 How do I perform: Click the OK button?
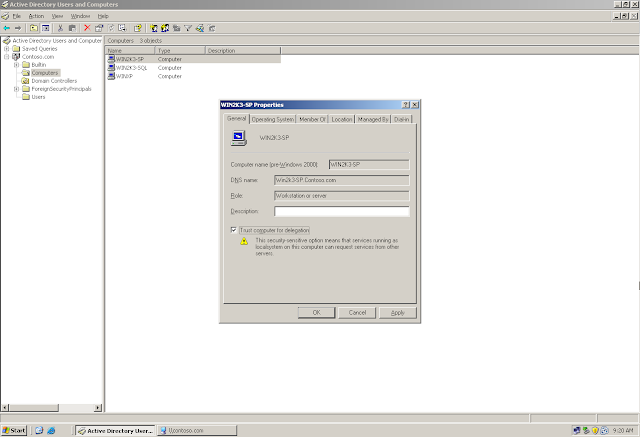point(317,313)
